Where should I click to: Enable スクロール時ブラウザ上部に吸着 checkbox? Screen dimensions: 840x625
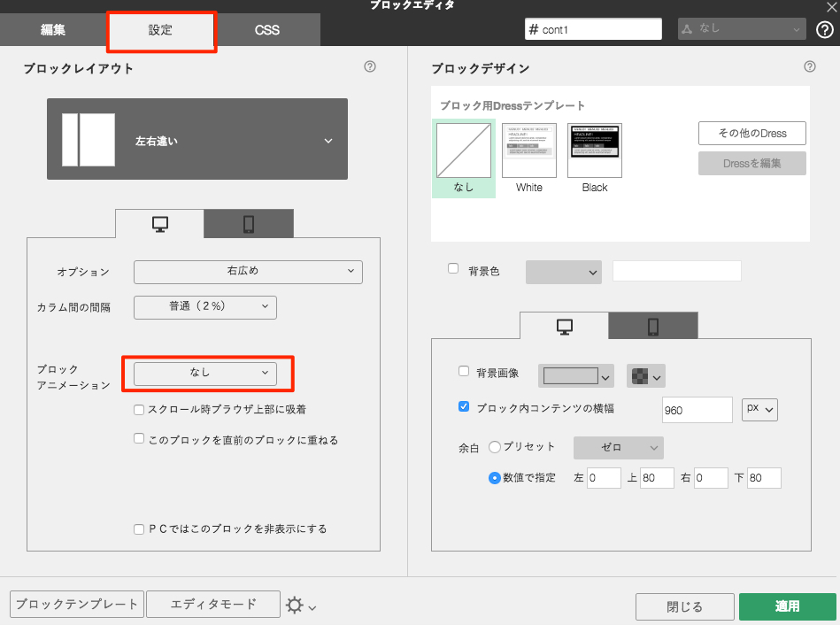(139, 410)
